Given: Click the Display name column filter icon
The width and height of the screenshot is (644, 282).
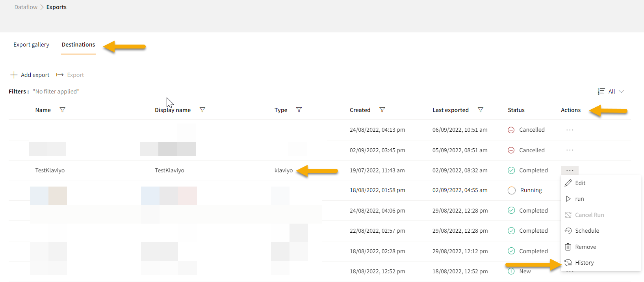Looking at the screenshot, I should [202, 110].
